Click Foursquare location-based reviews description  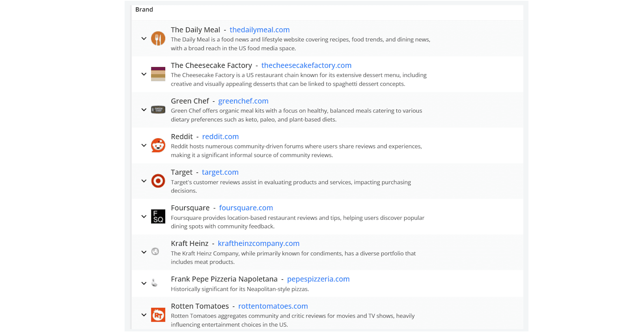[298, 222]
